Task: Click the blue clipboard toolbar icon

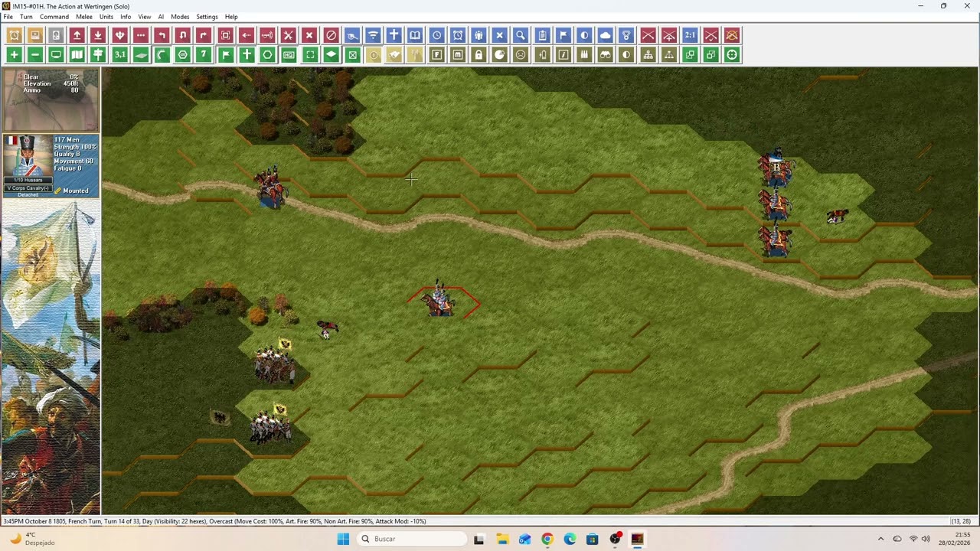Action: pos(542,35)
